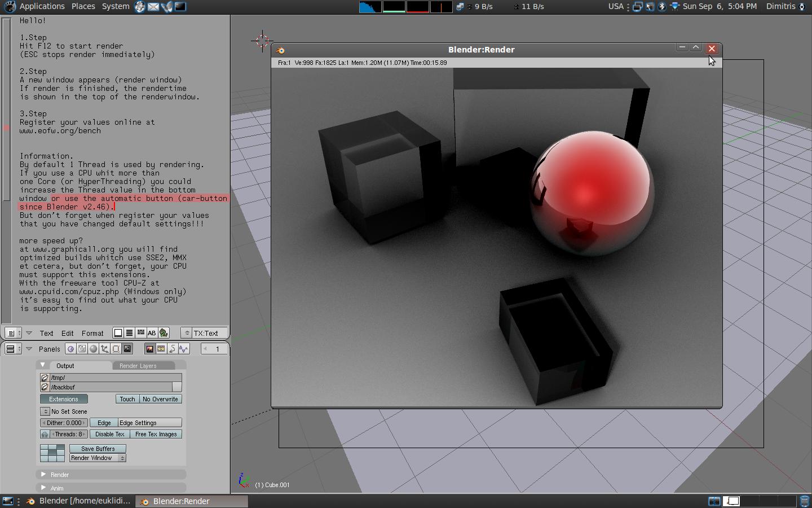This screenshot has width=812, height=508.
Task: Adjust the Dither value slider
Action: 64,423
